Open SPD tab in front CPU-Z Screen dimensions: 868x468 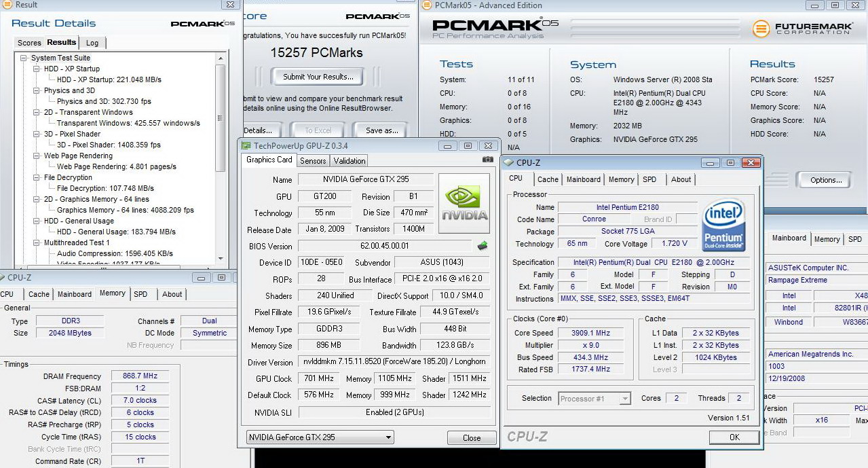[649, 179]
